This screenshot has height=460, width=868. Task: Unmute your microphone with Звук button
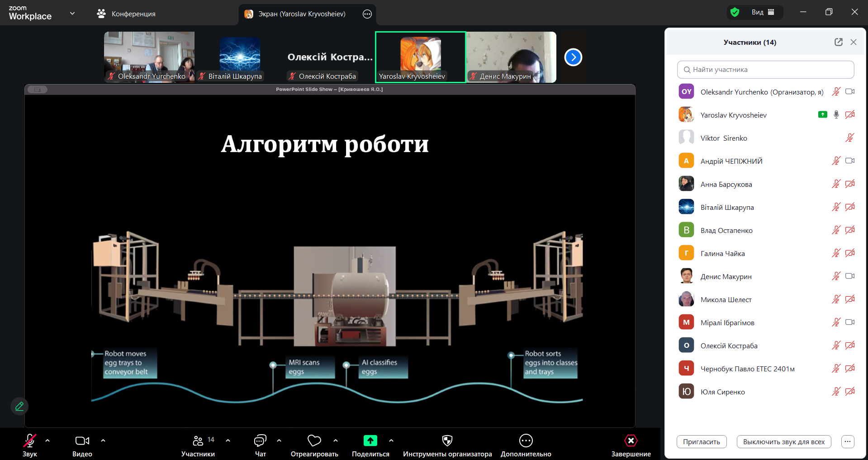30,441
